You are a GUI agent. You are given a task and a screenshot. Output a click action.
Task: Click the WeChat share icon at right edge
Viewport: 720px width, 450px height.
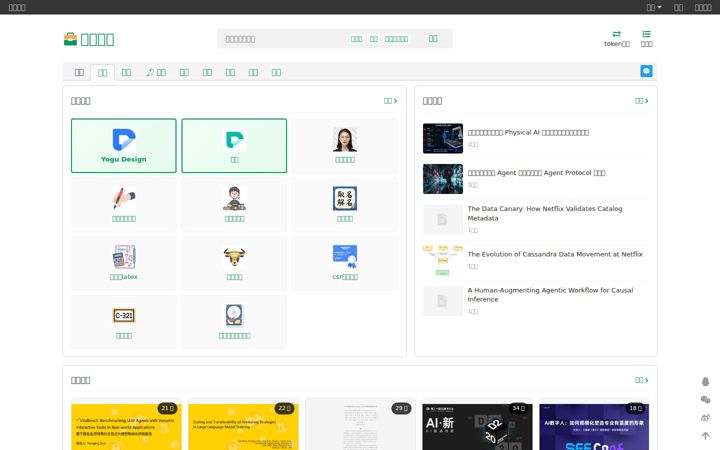coord(705,399)
